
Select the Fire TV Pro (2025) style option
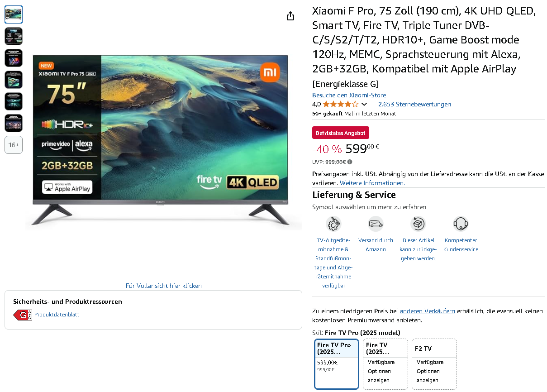pyautogui.click(x=337, y=364)
